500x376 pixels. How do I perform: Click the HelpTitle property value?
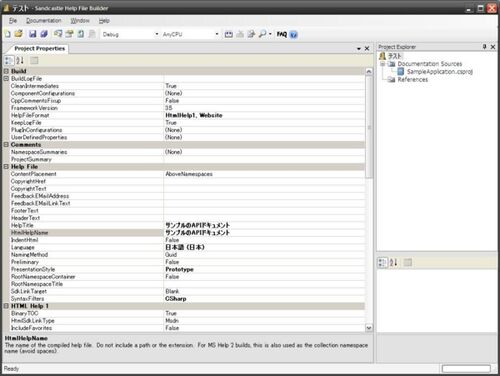(198, 225)
